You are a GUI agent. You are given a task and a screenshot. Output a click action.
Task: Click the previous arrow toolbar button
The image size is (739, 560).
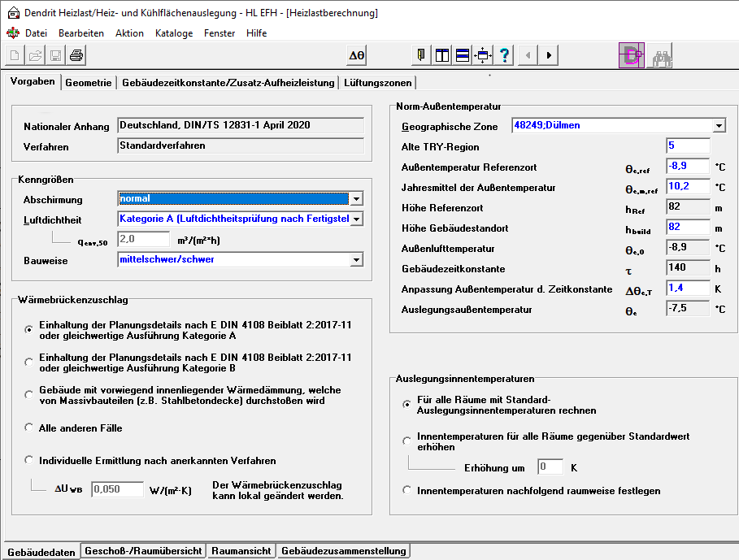(528, 55)
